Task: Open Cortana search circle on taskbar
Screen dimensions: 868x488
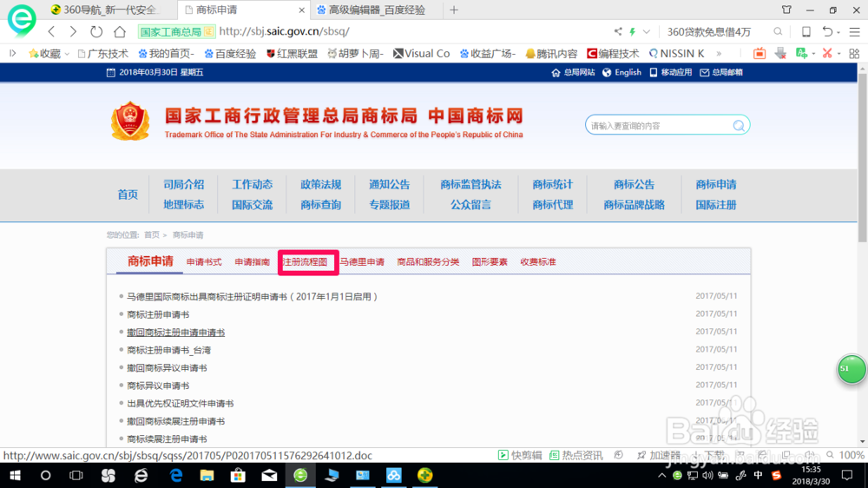Action: 45,476
